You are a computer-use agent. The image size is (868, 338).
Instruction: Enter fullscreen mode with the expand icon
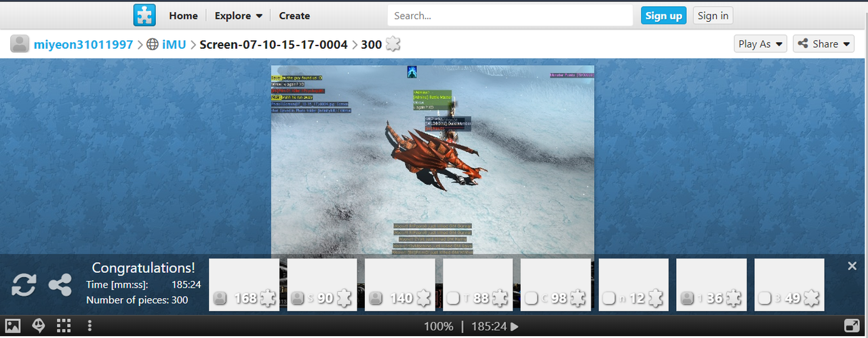(x=852, y=326)
